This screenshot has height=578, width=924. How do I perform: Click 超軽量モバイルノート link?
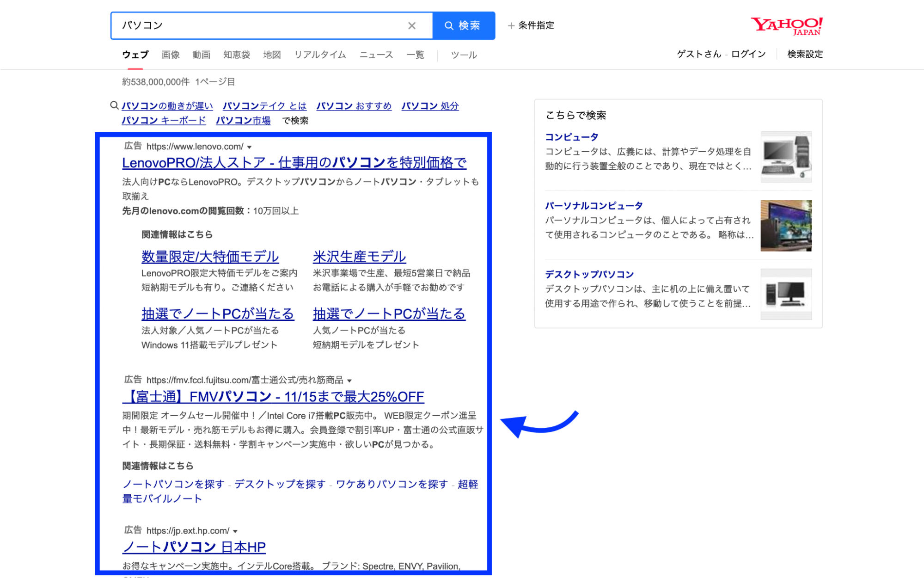(300, 492)
